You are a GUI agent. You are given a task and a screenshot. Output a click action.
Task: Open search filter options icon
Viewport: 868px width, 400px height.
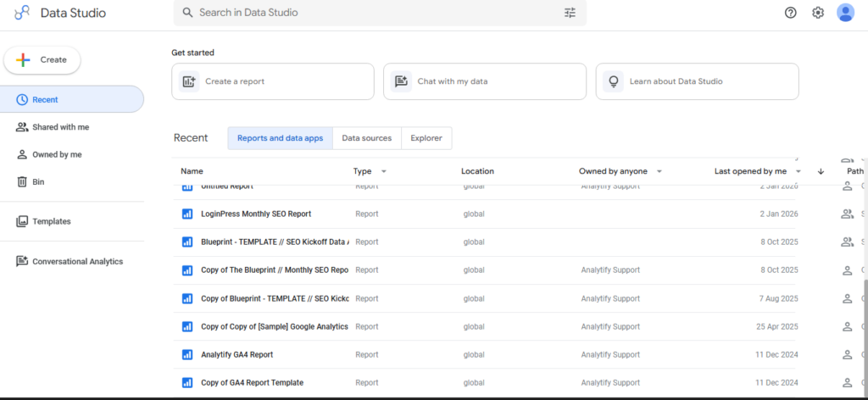[x=570, y=13]
